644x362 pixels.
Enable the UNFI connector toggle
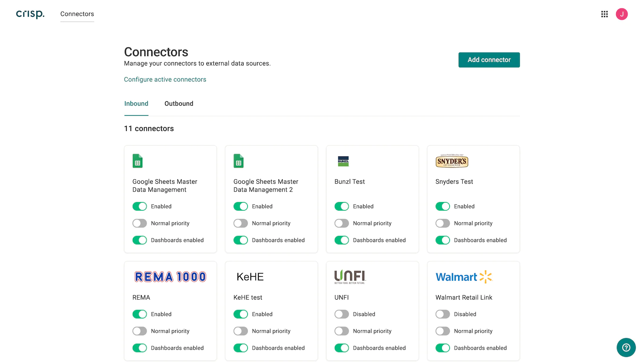pyautogui.click(x=342, y=314)
